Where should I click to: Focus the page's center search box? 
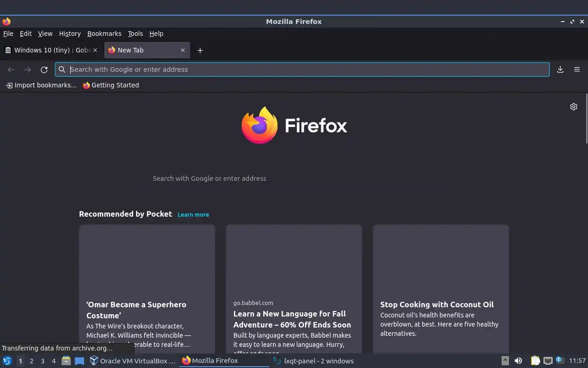294,178
